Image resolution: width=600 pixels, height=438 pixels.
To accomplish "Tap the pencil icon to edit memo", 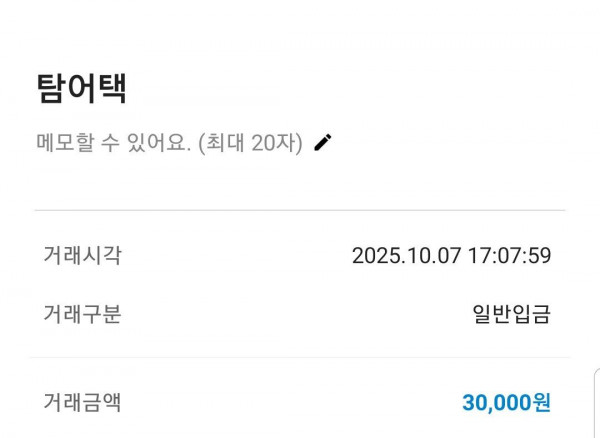I will pos(322,143).
